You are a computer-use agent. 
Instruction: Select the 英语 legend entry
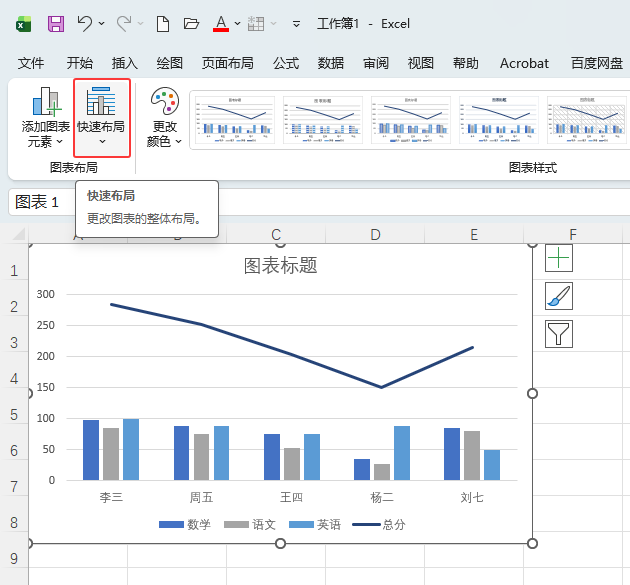coord(315,524)
